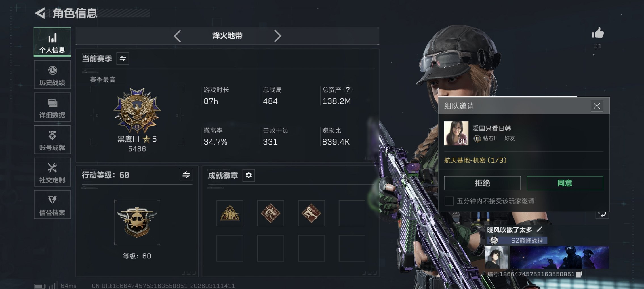The height and width of the screenshot is (289, 644).
Task: Close the 组队邀请 dialog
Action: pos(597,106)
